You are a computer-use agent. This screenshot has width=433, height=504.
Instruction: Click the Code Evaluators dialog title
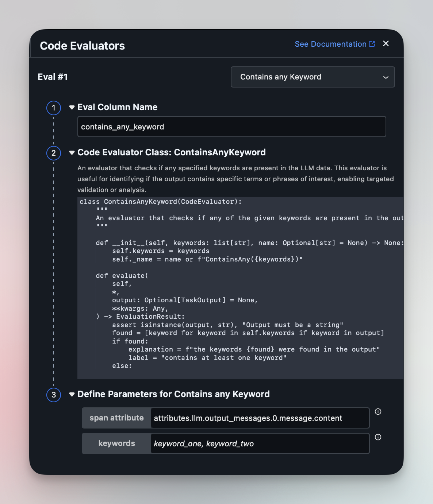pyautogui.click(x=83, y=46)
